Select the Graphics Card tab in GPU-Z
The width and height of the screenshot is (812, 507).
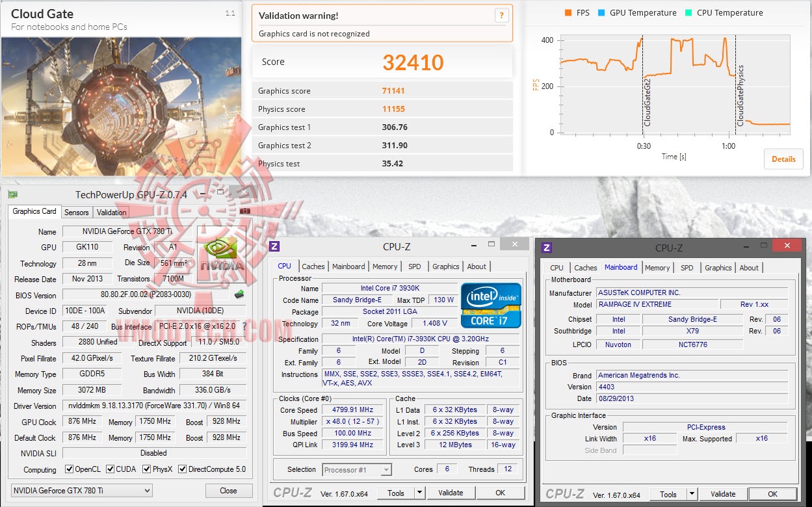click(x=34, y=211)
